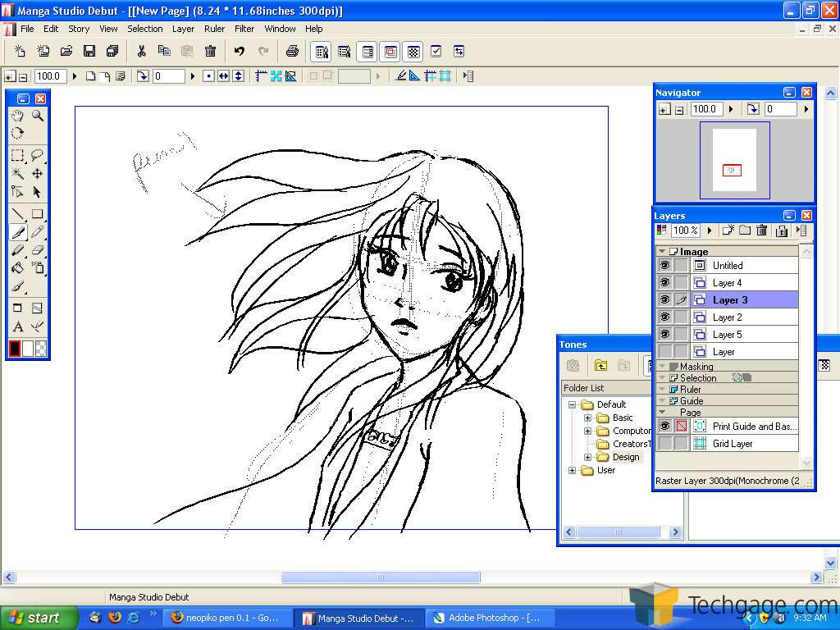Select the Magic Wand tool
The width and height of the screenshot is (840, 630).
18,173
